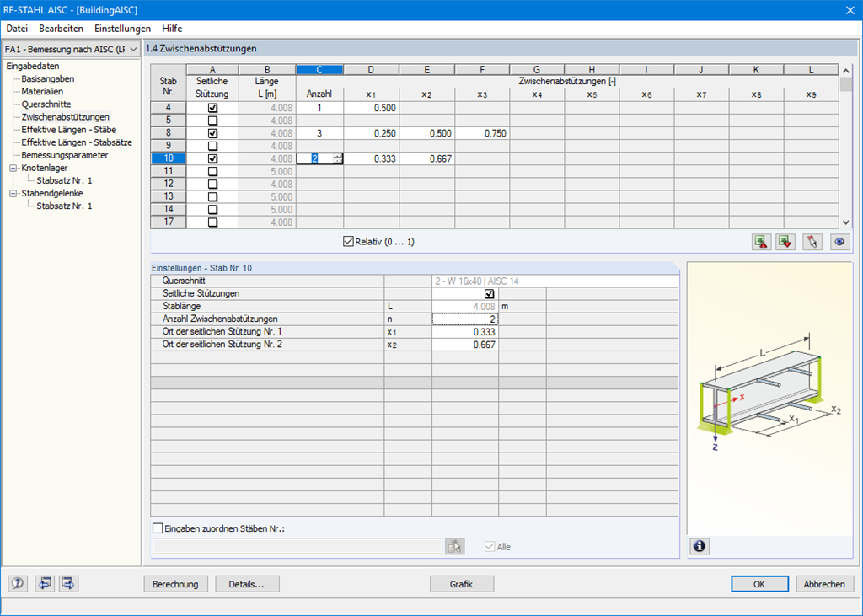This screenshot has width=863, height=616.
Task: Click the member picker icon beside Alle
Action: pyautogui.click(x=454, y=546)
